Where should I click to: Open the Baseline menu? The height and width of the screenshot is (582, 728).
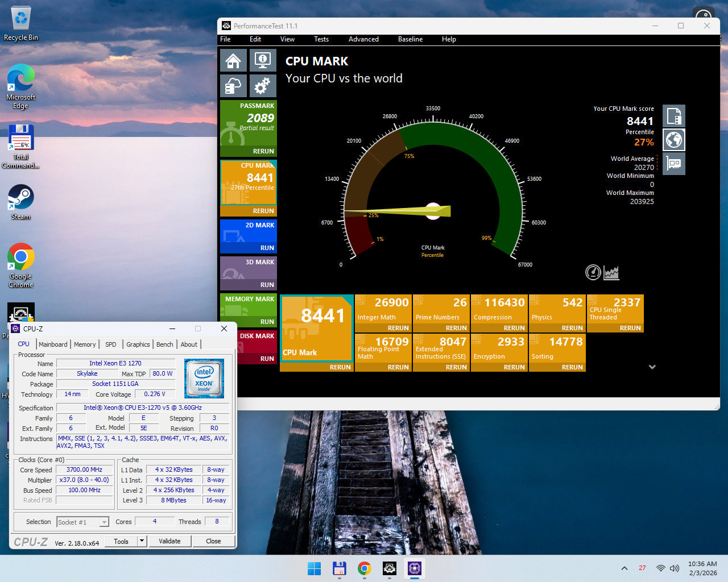[x=410, y=39]
